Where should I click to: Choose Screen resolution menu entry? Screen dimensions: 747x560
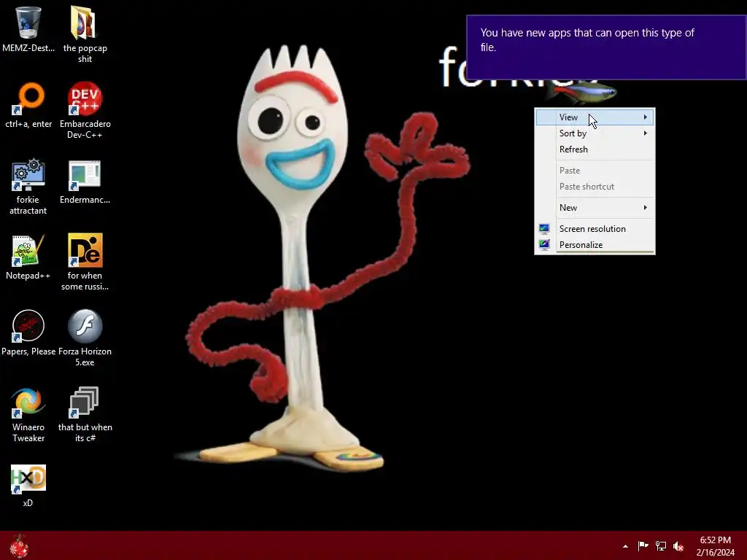pyautogui.click(x=595, y=228)
